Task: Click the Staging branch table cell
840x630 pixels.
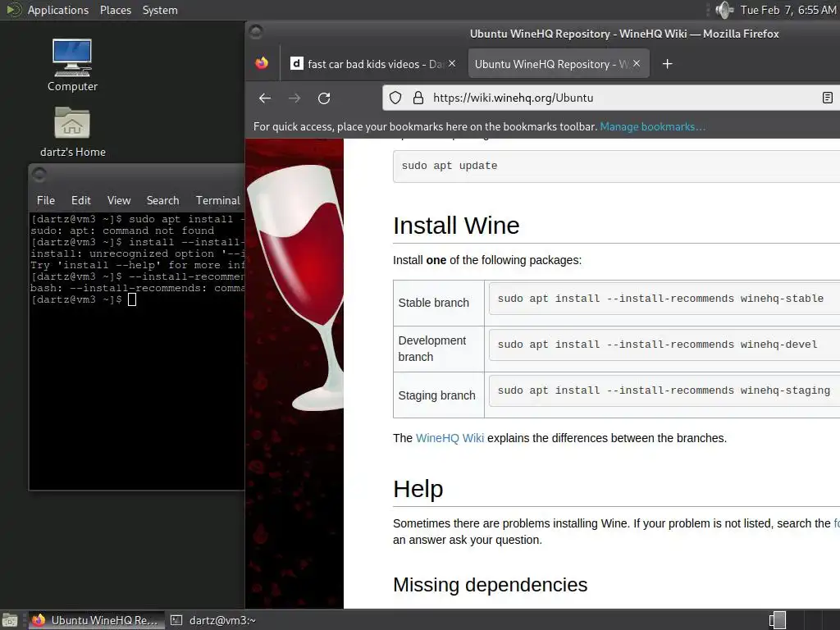Action: point(439,395)
